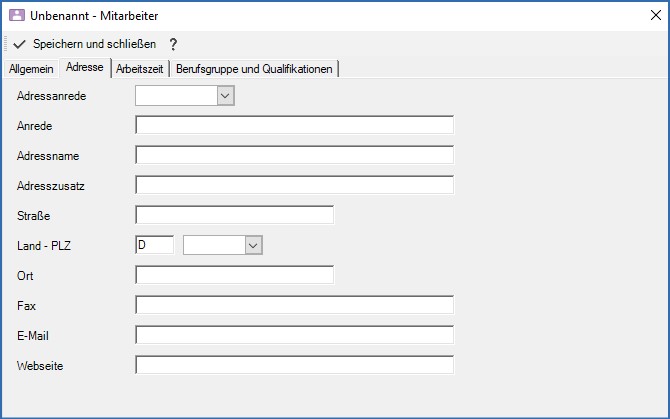Focus the Webseite input field
Image resolution: width=670 pixels, height=419 pixels.
click(294, 365)
